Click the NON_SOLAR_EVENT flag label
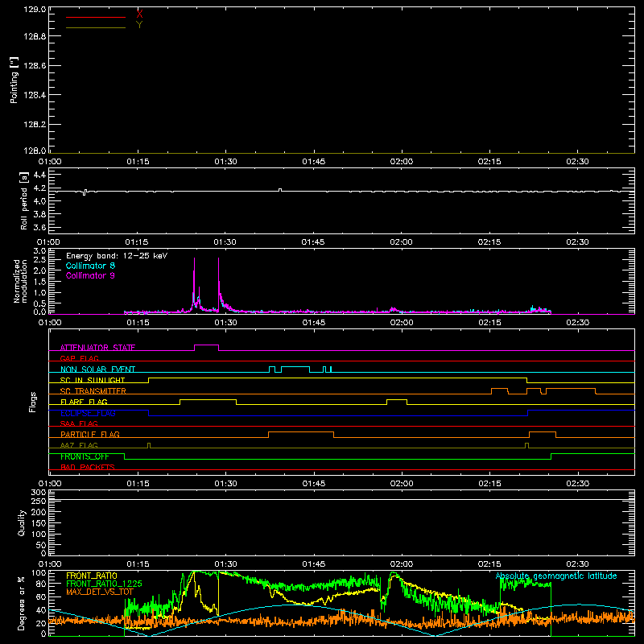This screenshot has height=644, width=644. point(97,369)
